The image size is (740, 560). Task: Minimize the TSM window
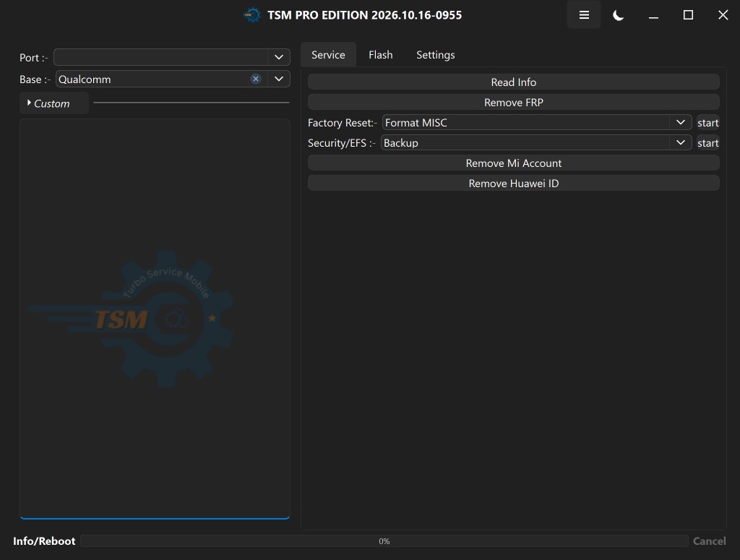pos(653,15)
